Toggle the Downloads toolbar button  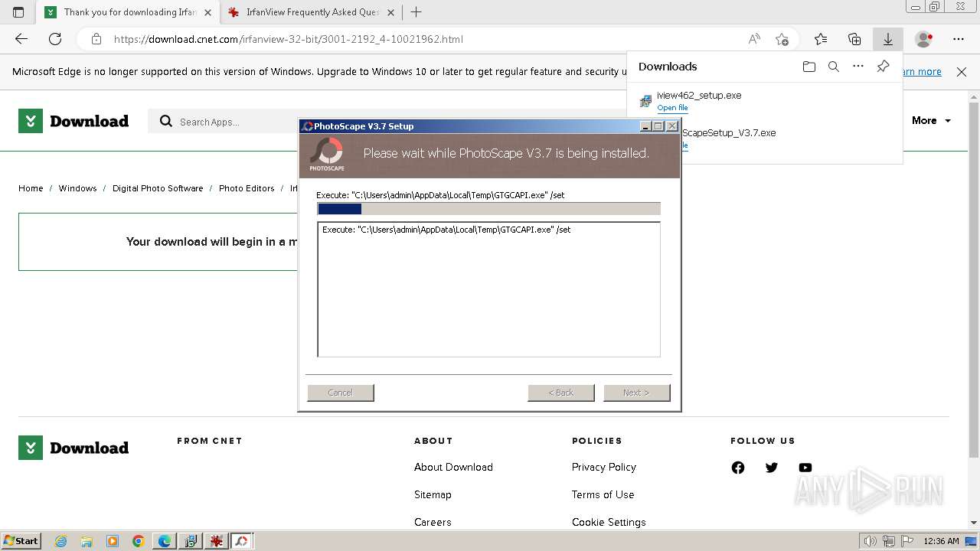pos(888,39)
